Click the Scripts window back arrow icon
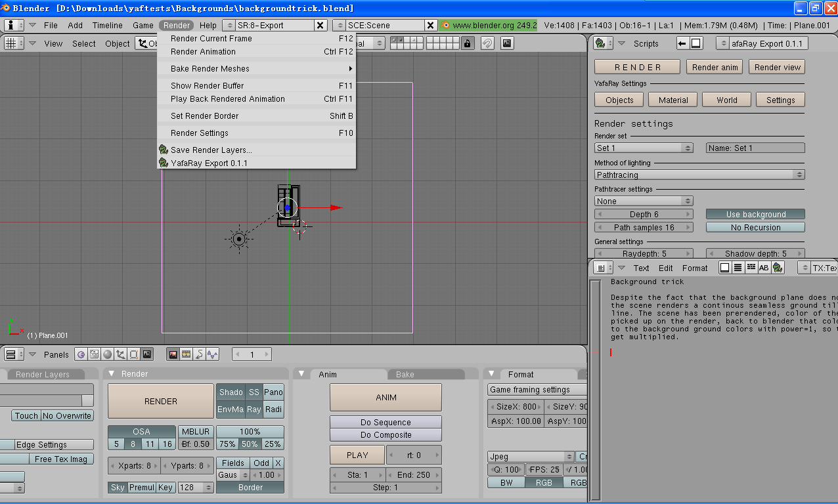The image size is (838, 504). [x=682, y=43]
